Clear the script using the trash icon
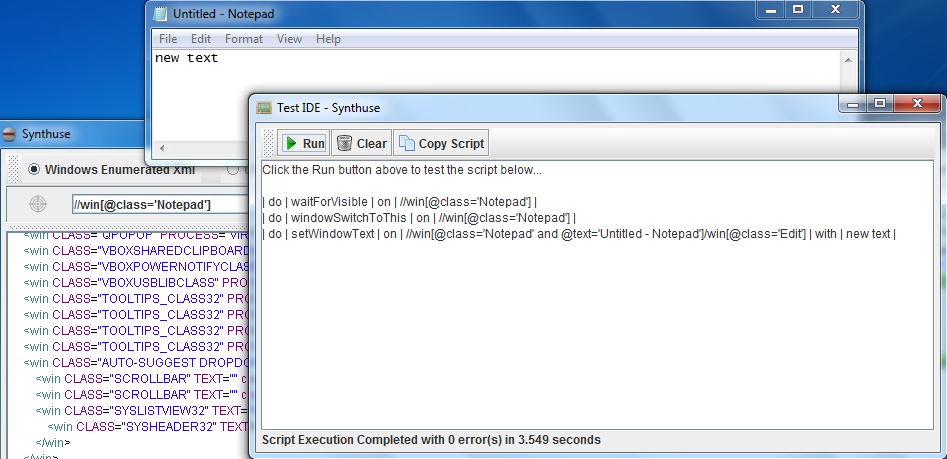This screenshot has width=947, height=459. 361,143
